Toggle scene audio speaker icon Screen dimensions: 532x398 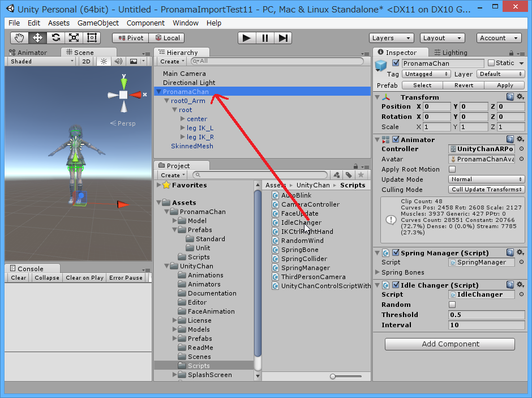pyautogui.click(x=118, y=61)
